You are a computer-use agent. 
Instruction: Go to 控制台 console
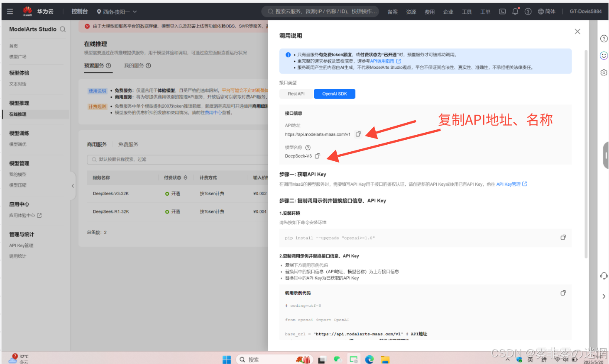pos(80,11)
